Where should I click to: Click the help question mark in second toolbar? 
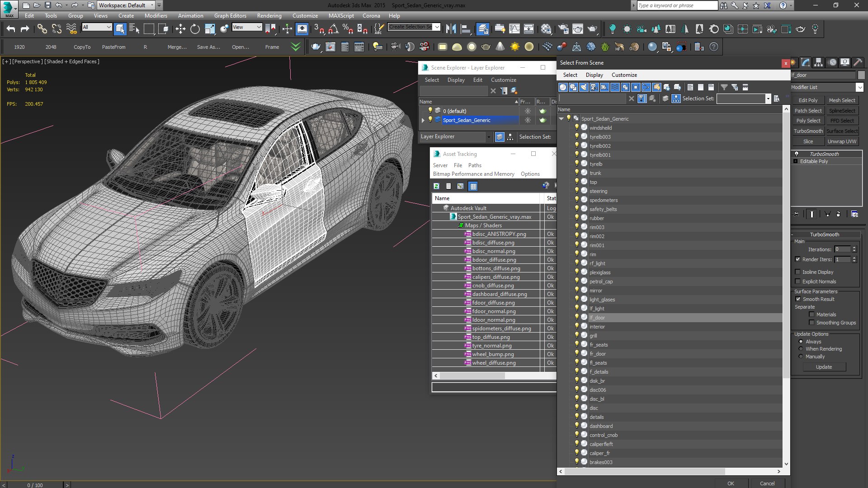[714, 47]
